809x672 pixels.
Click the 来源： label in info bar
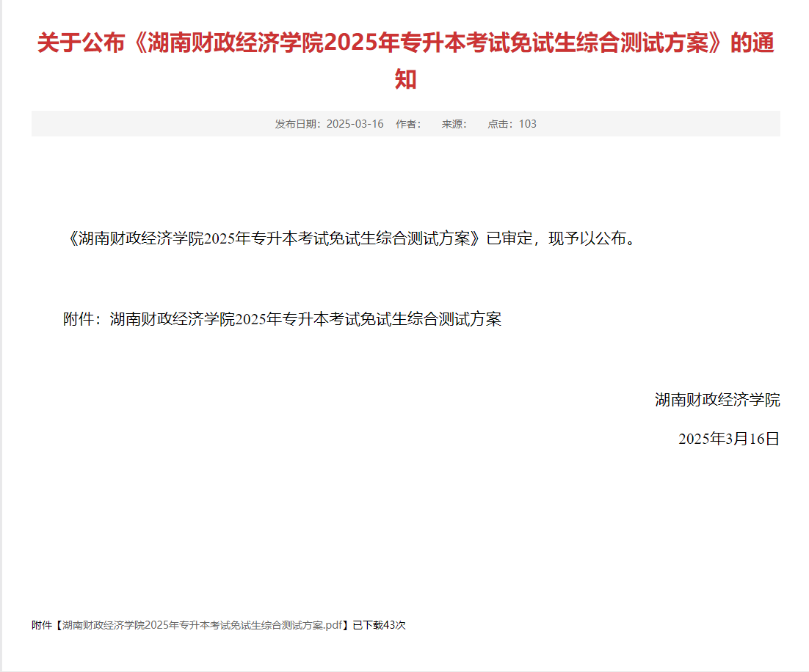(x=454, y=124)
